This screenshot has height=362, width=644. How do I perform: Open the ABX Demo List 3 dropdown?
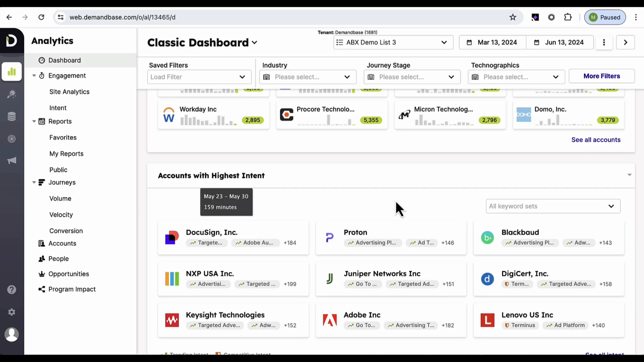[393, 42]
